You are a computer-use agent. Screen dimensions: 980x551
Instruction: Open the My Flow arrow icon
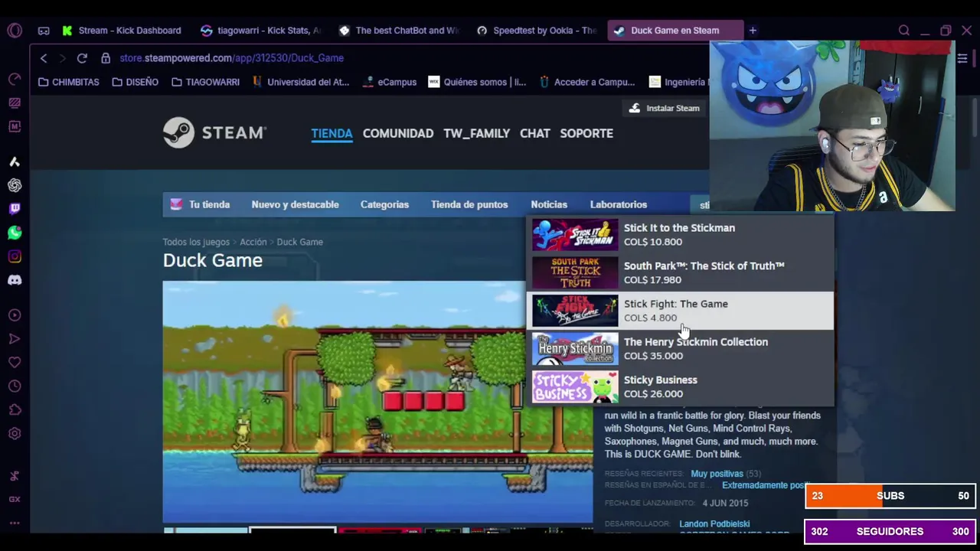[x=15, y=339]
